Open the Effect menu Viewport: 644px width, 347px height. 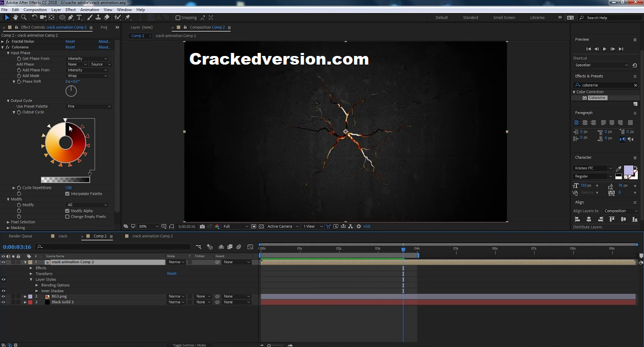[71, 10]
